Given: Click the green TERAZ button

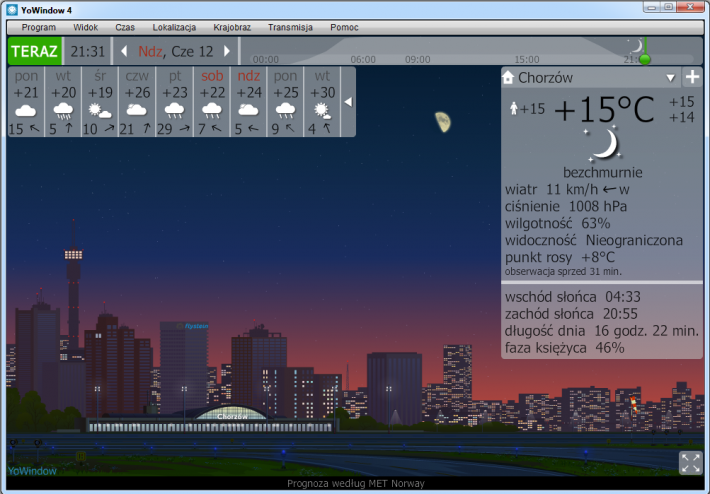Looking at the screenshot, I should (35, 51).
